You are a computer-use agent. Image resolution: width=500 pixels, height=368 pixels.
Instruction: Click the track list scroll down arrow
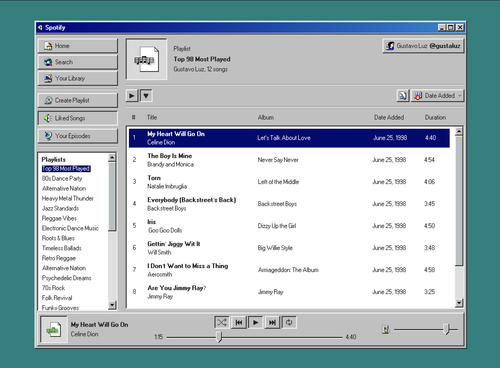tap(459, 303)
